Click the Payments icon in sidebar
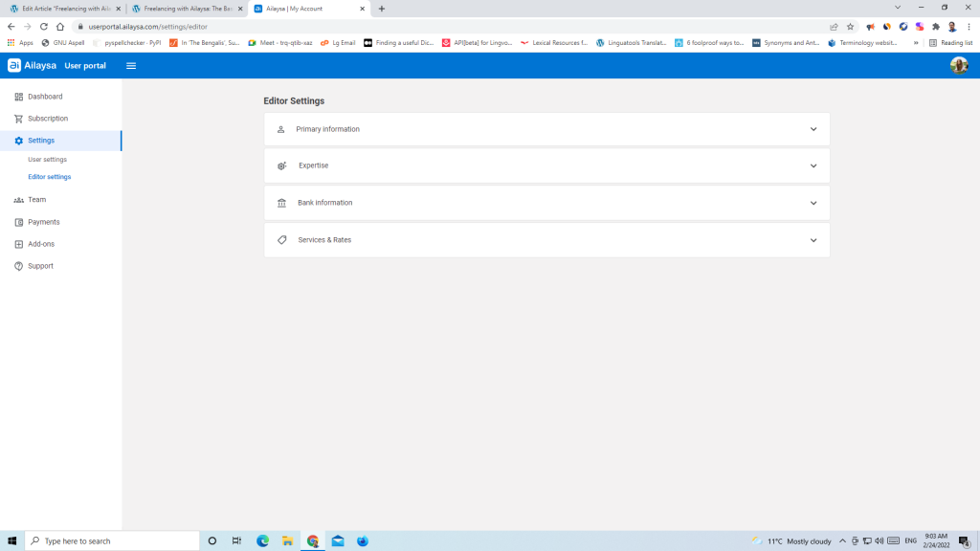Viewport: 980px width, 551px height. [18, 222]
